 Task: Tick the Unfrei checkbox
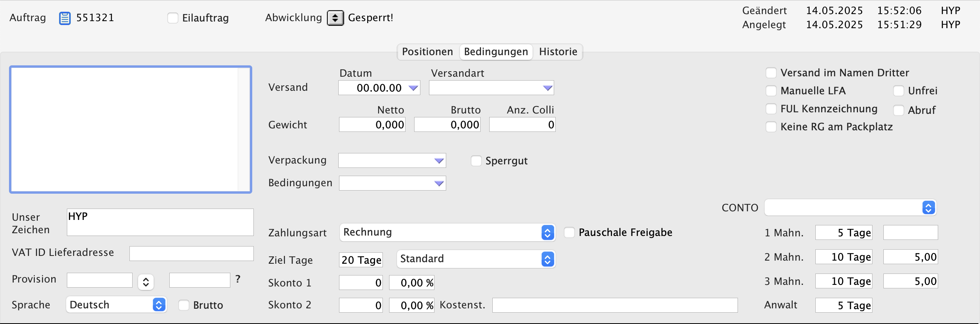tap(898, 91)
